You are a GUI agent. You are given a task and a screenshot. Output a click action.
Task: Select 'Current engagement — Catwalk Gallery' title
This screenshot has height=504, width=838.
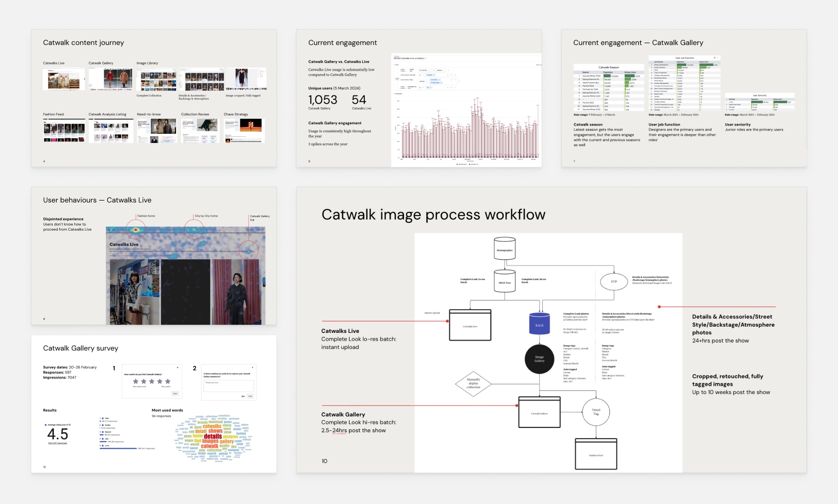coord(638,43)
